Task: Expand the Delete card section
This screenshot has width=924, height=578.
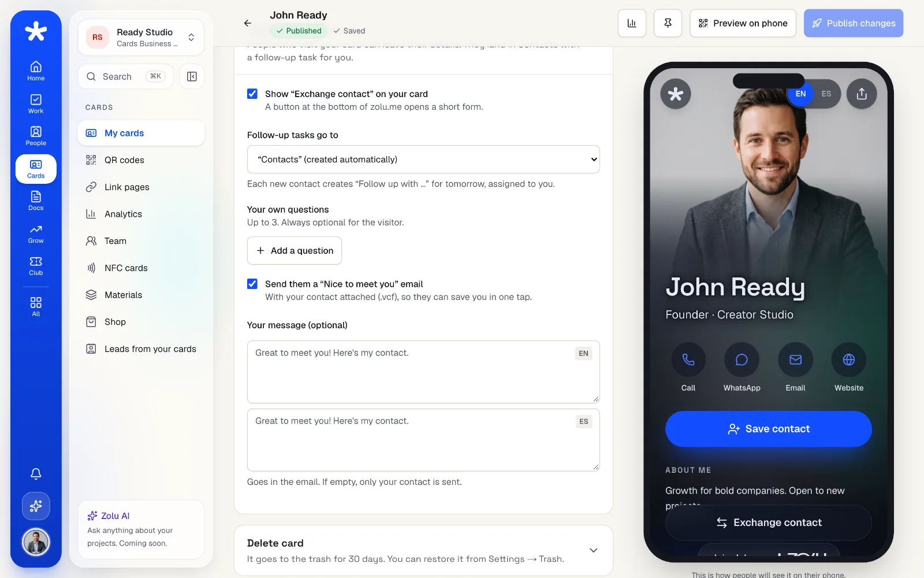Action: coord(423,550)
